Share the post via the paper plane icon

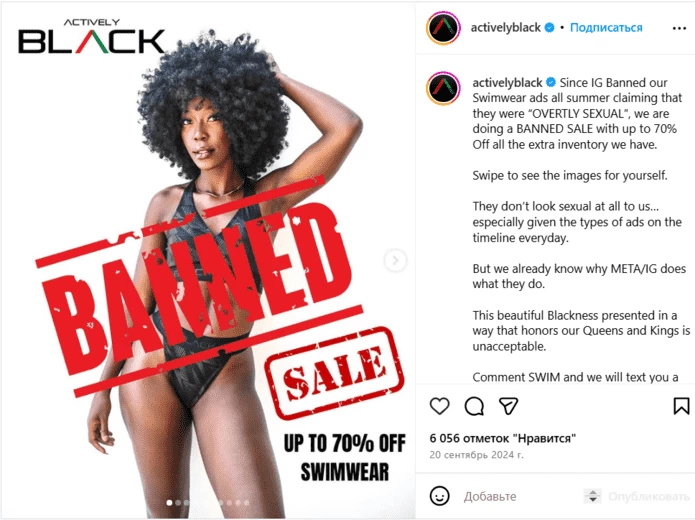[508, 406]
